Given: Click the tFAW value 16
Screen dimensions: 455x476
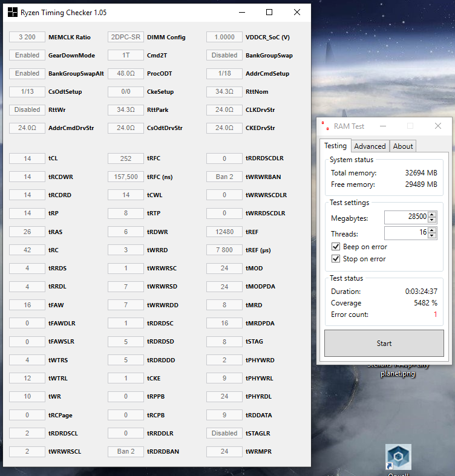Looking at the screenshot, I should pos(27,305).
